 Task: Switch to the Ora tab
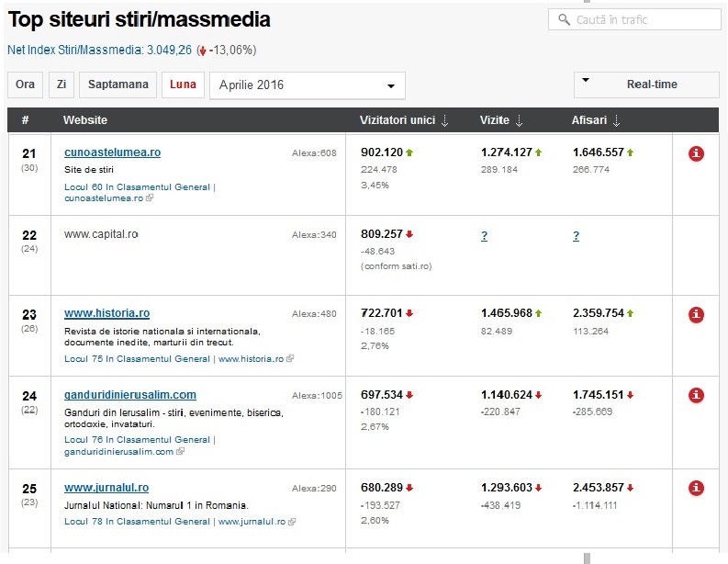25,85
